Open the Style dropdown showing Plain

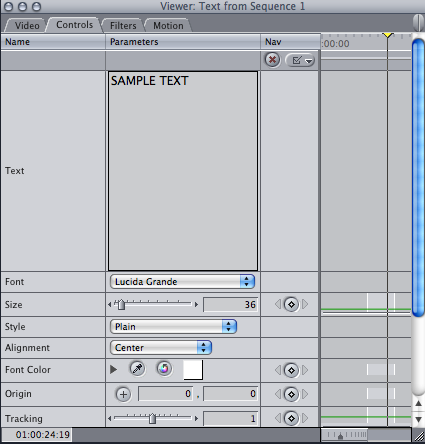[x=173, y=327]
